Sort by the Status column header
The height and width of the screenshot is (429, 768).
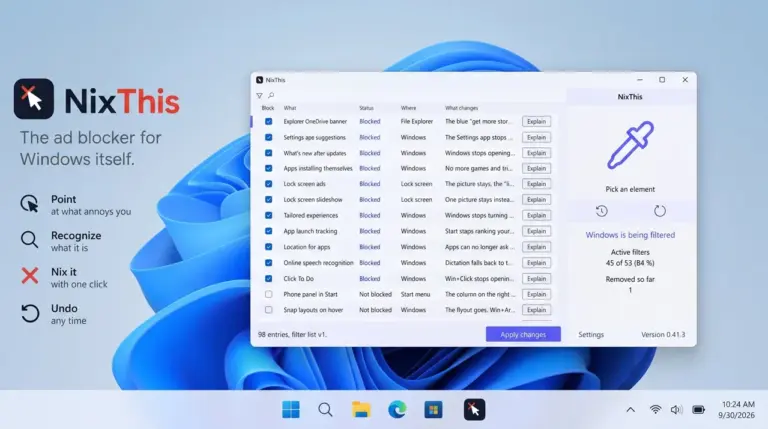pyautogui.click(x=366, y=108)
